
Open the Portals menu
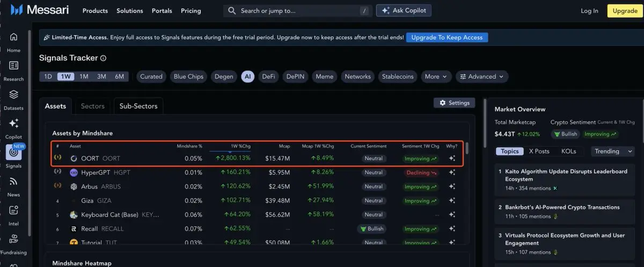tap(162, 11)
